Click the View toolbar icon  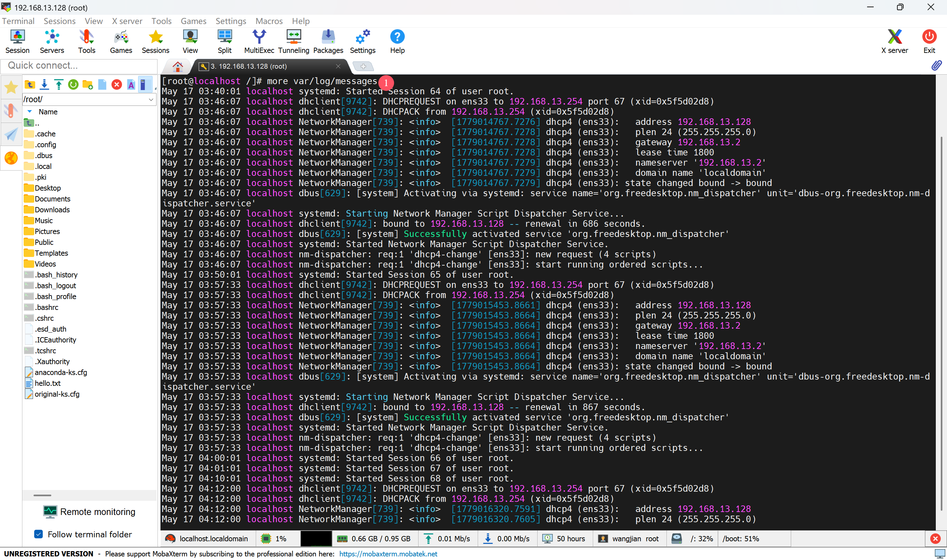click(190, 41)
